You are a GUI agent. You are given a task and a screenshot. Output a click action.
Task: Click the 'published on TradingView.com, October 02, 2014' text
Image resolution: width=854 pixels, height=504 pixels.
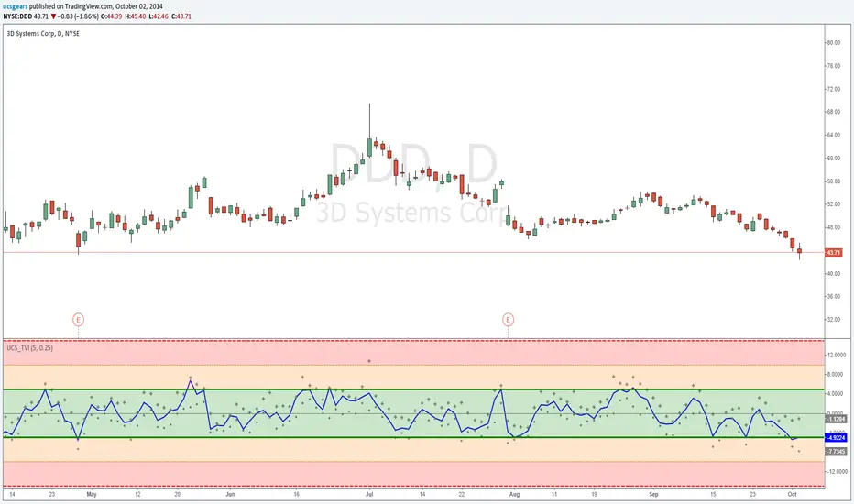pos(96,6)
